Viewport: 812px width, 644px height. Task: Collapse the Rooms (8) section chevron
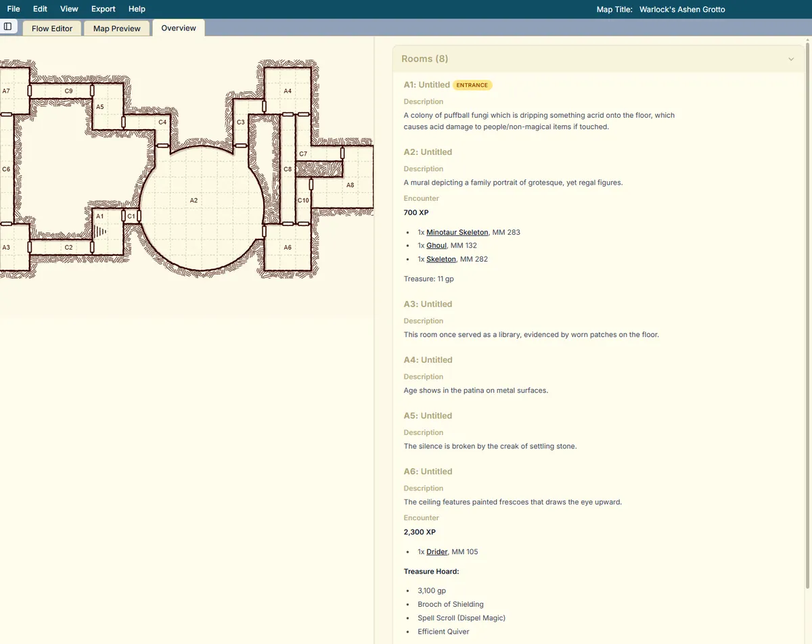(x=790, y=60)
